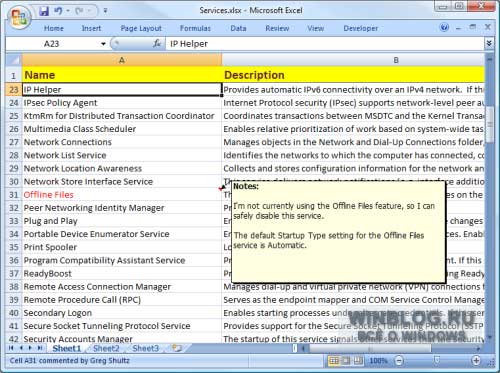Select column A header
The image size is (500, 373).
point(122,60)
